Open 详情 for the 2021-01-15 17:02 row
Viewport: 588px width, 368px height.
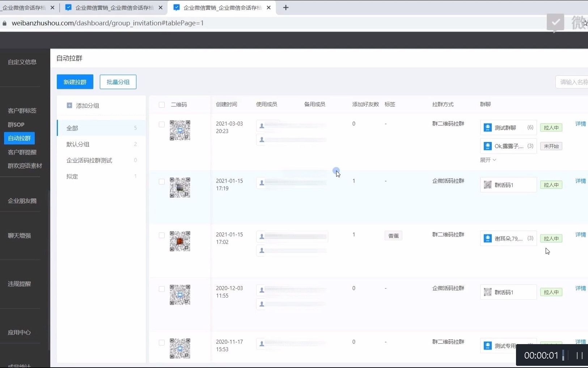580,234
